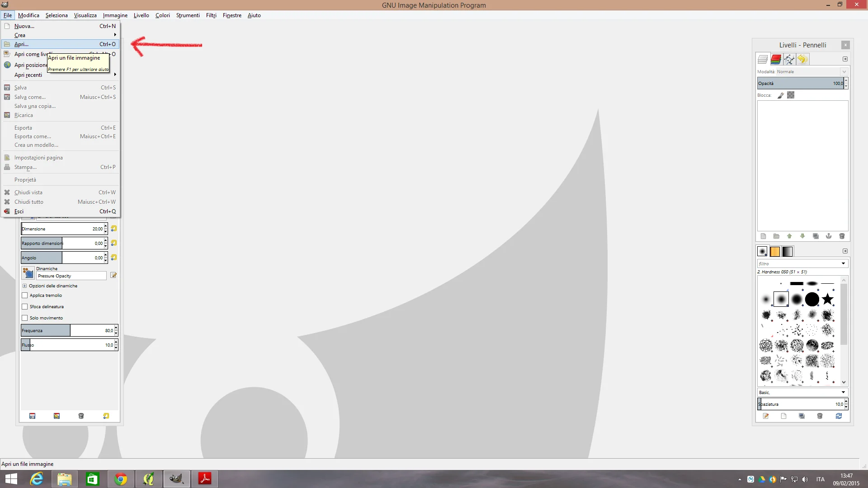Delete tool options preset trash icon

click(81, 416)
